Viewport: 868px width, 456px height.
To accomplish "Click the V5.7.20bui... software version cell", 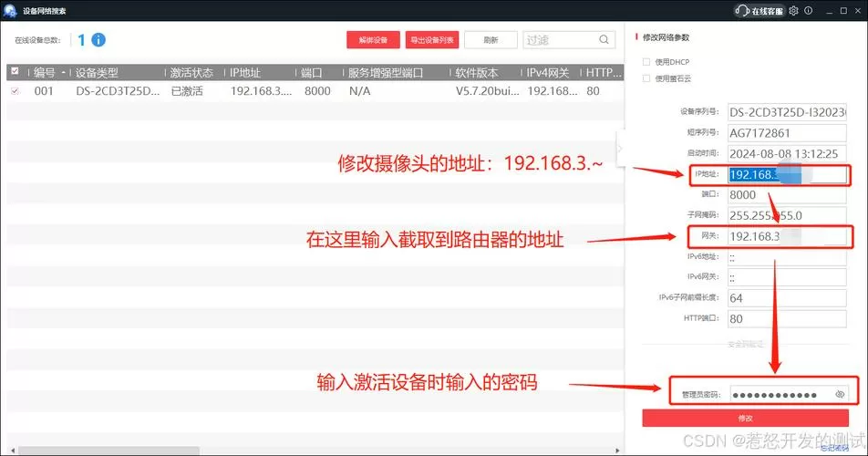I will pyautogui.click(x=488, y=91).
